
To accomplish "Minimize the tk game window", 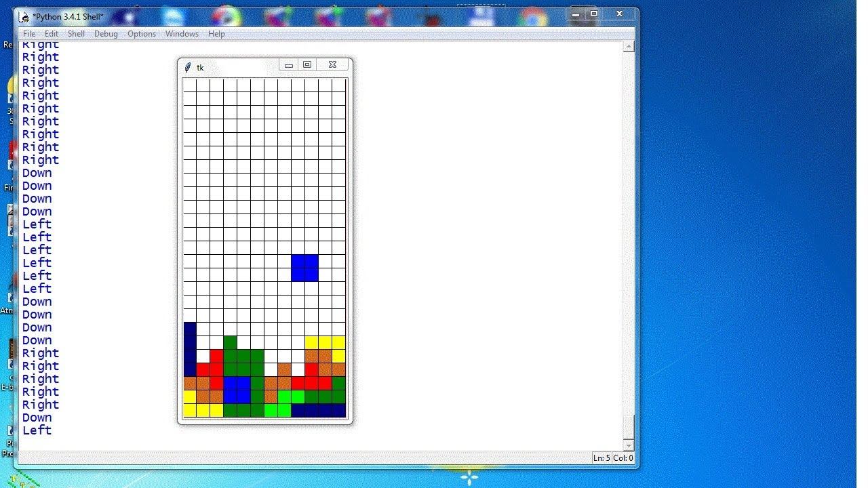I will (x=288, y=65).
